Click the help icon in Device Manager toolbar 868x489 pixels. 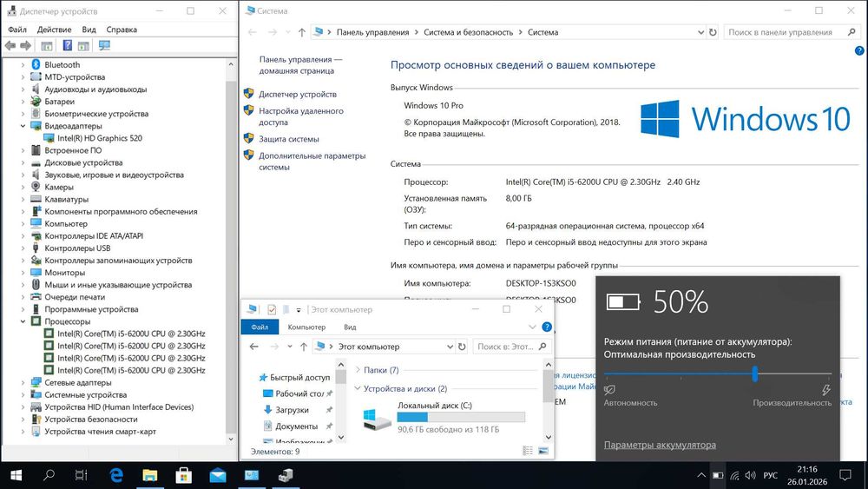point(67,45)
